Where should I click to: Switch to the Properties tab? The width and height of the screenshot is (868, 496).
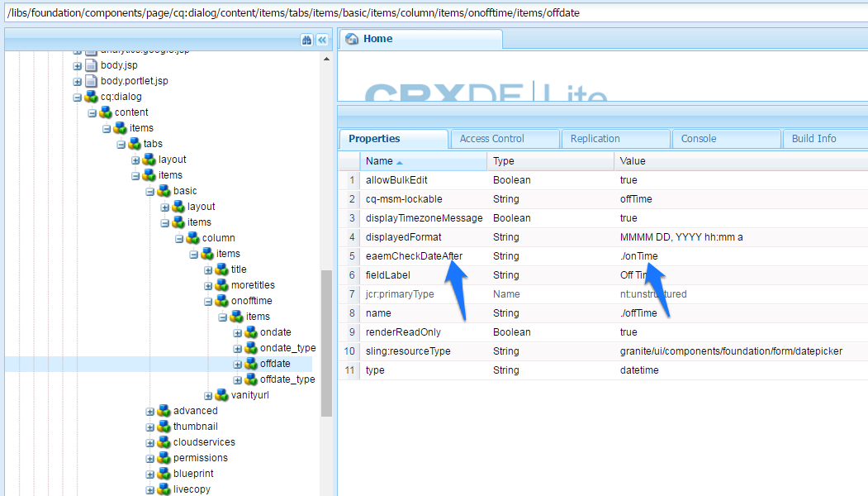pyautogui.click(x=394, y=139)
